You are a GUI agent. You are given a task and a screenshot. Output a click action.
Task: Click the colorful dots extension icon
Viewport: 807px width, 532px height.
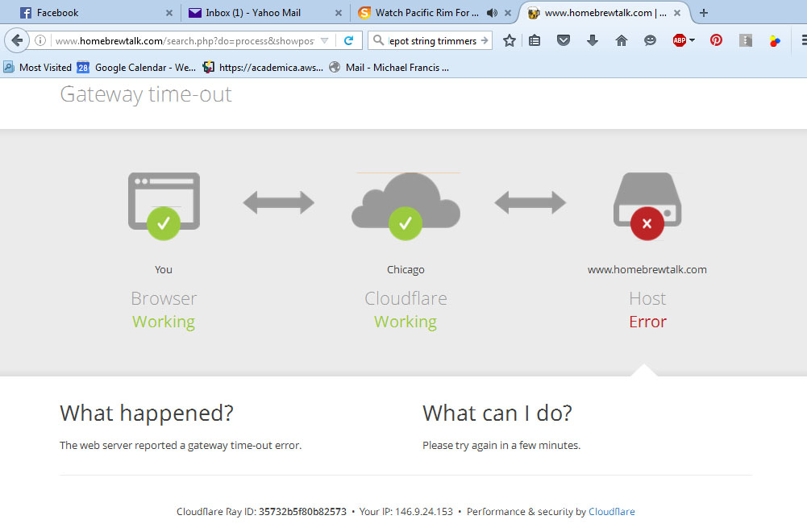point(775,40)
